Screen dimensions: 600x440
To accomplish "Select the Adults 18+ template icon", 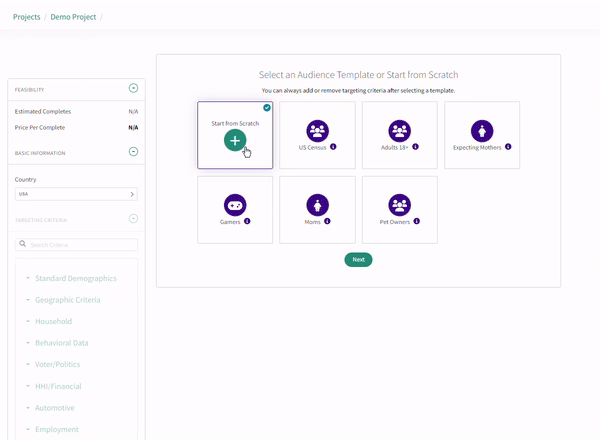I will coord(399,131).
